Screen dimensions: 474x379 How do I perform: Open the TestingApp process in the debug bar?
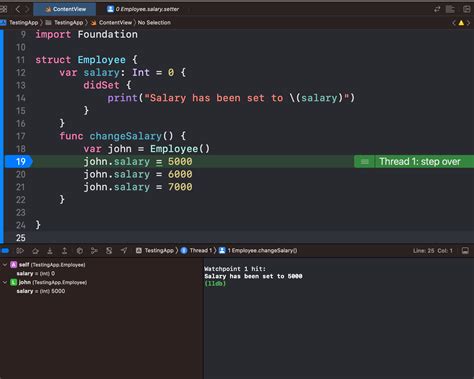pyautogui.click(x=155, y=251)
